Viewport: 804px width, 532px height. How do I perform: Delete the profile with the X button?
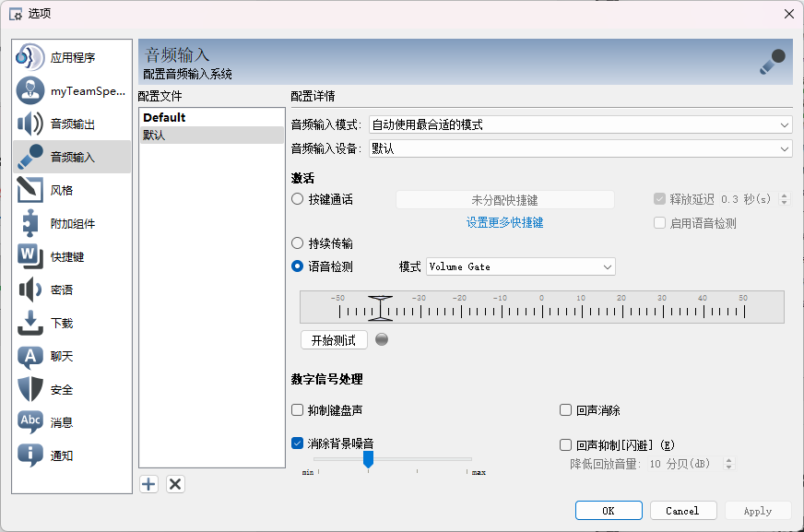click(175, 484)
